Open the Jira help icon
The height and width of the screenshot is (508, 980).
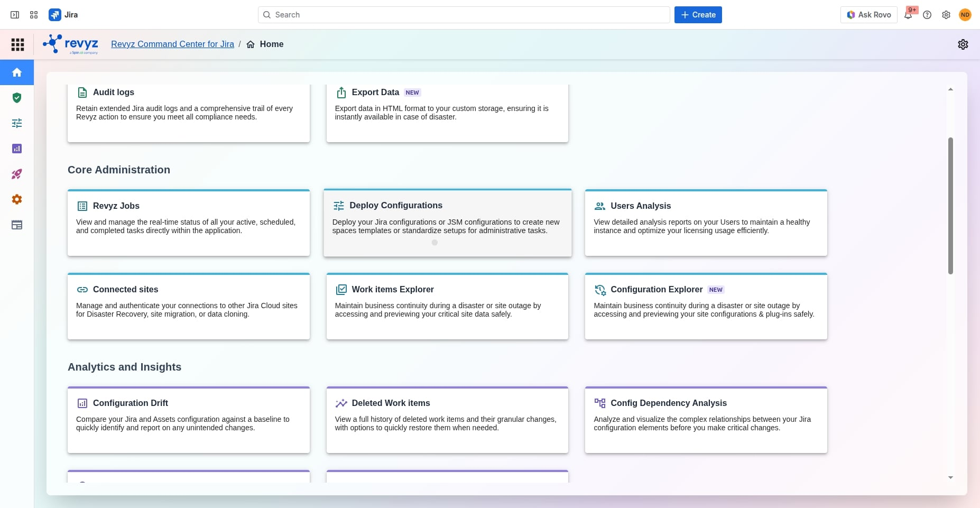(x=927, y=15)
